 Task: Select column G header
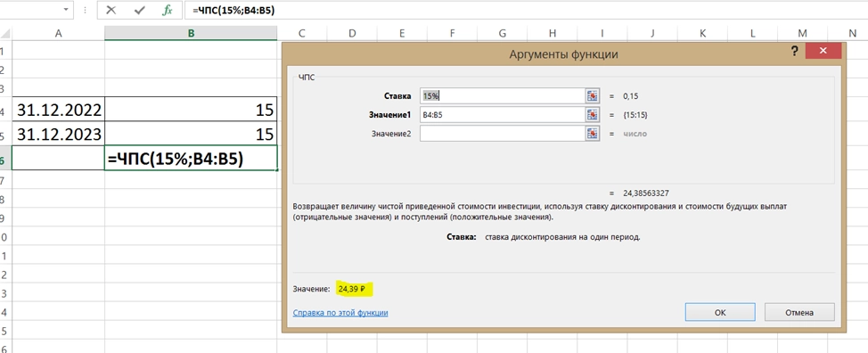click(502, 33)
